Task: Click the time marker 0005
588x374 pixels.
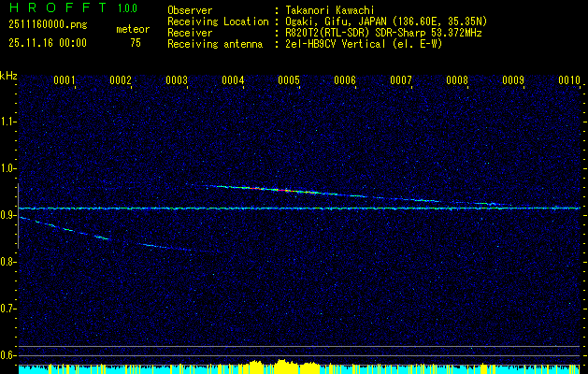Action: 289,80
